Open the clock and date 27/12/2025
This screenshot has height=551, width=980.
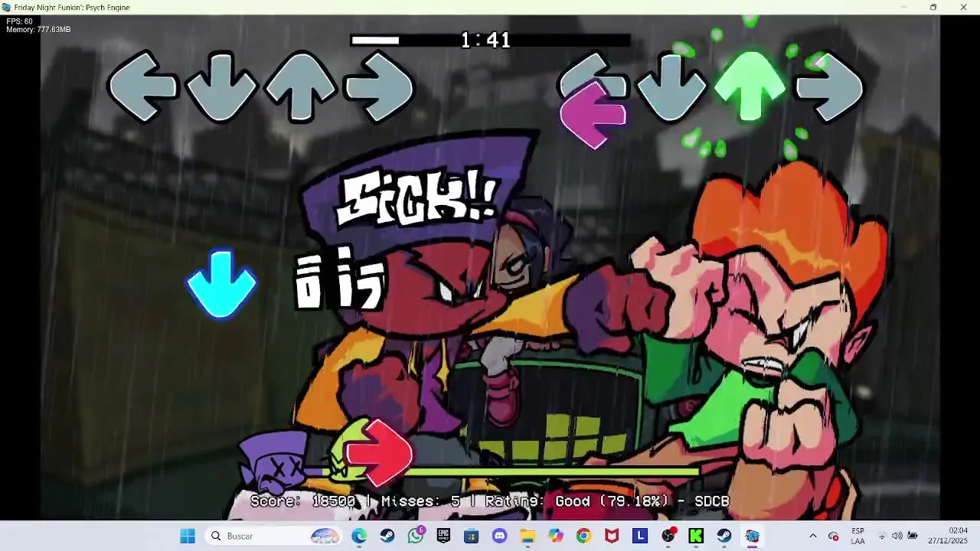(x=948, y=536)
